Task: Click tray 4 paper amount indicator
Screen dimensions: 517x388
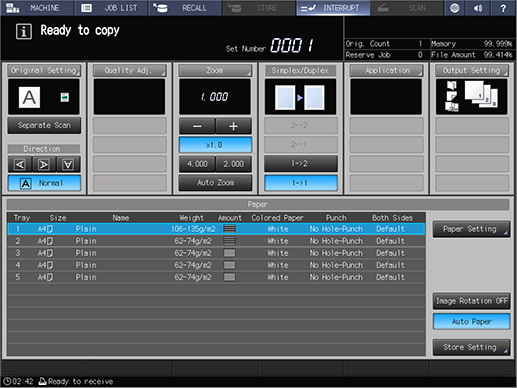Action: pyautogui.click(x=230, y=265)
